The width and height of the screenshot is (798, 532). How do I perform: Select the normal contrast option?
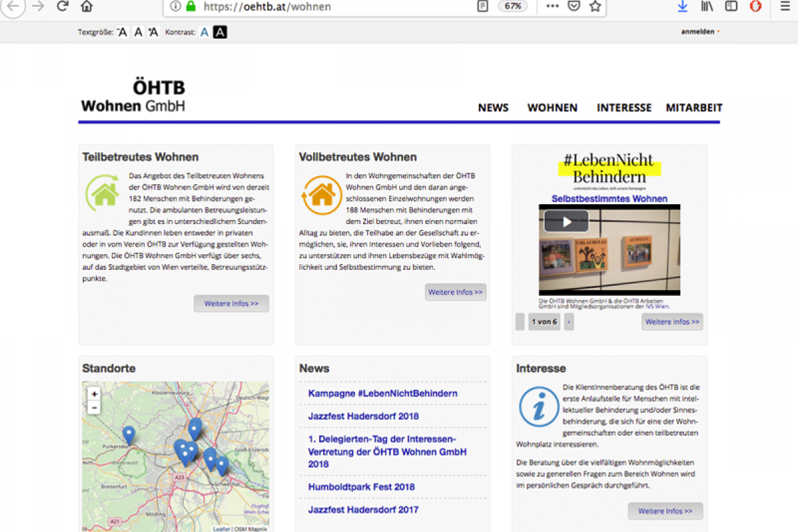tap(204, 32)
